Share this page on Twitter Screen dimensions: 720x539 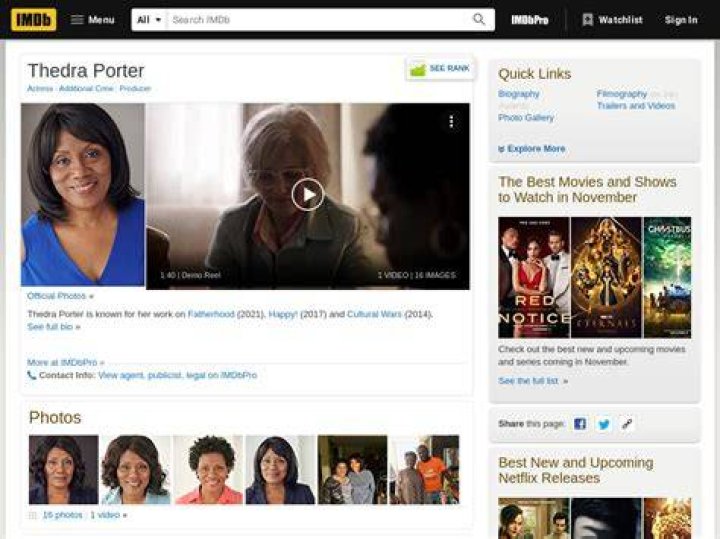[604, 424]
